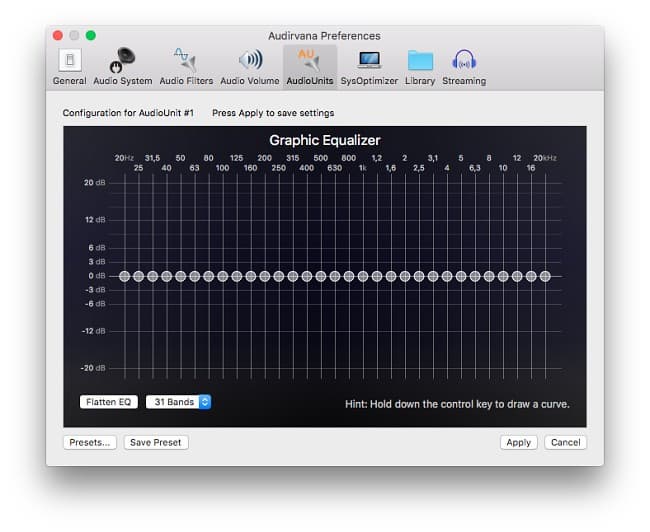The width and height of the screenshot is (650, 532).
Task: Click the 630 Hz band slider knob
Action: (x=335, y=276)
